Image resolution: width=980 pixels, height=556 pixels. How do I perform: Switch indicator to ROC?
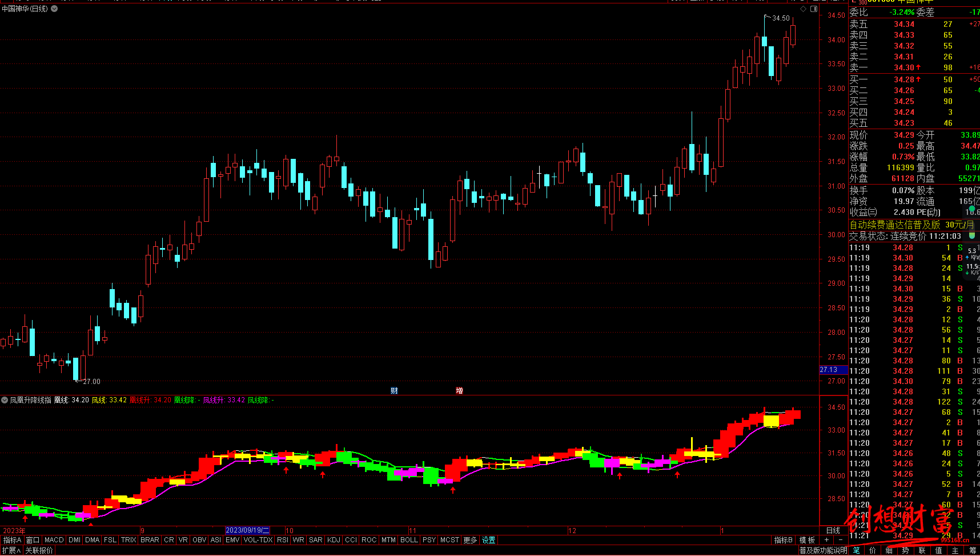pos(369,540)
